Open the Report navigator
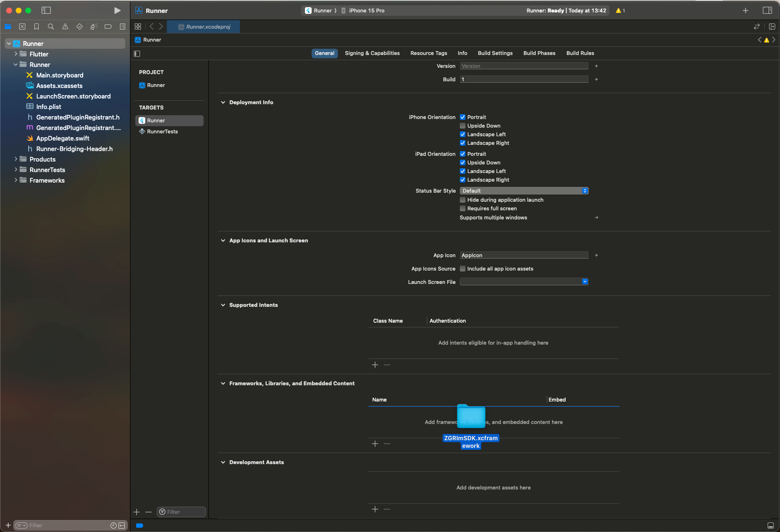 [x=122, y=27]
